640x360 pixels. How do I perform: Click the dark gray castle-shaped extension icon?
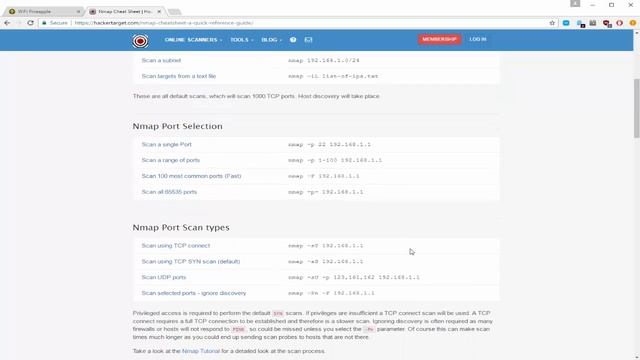[593, 23]
